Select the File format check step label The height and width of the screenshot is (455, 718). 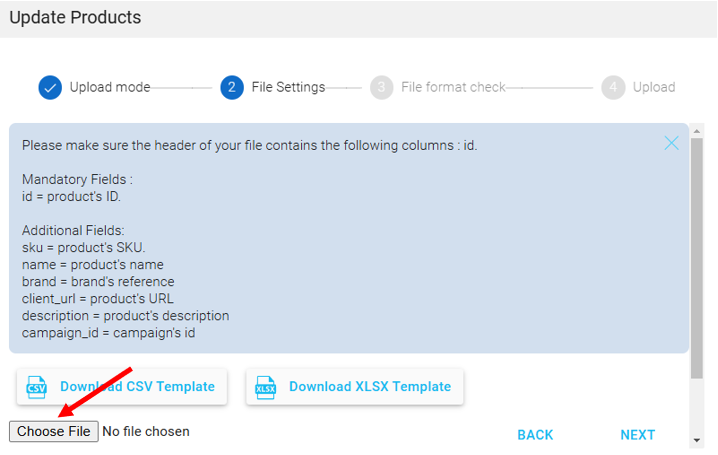(453, 87)
